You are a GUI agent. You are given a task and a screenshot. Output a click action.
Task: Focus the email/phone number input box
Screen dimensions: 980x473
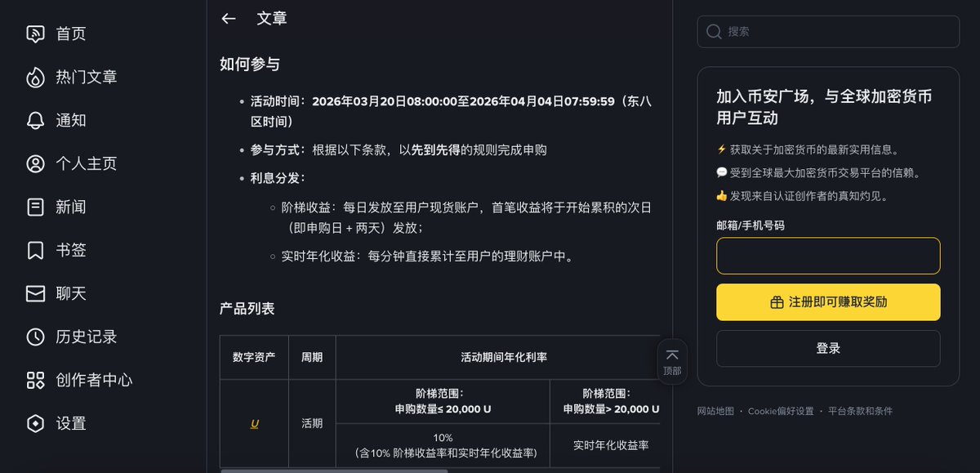[828, 256]
